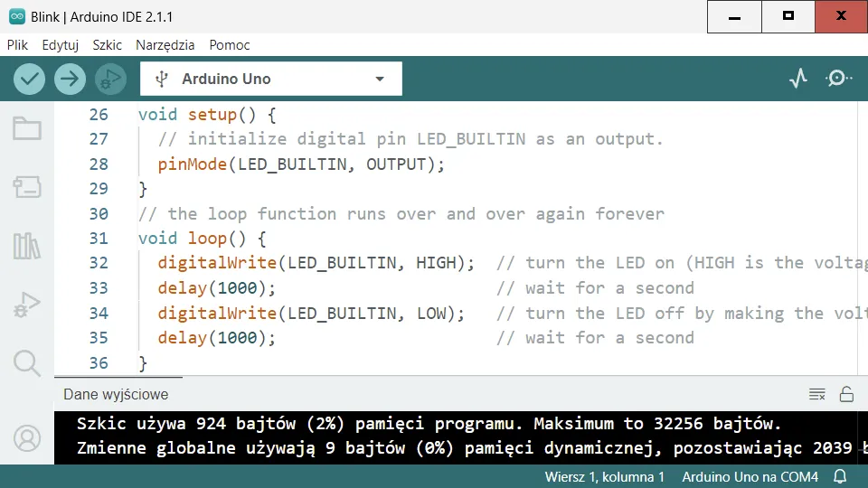Open the Debug sidebar panel
The height and width of the screenshot is (488, 868).
[x=26, y=305]
